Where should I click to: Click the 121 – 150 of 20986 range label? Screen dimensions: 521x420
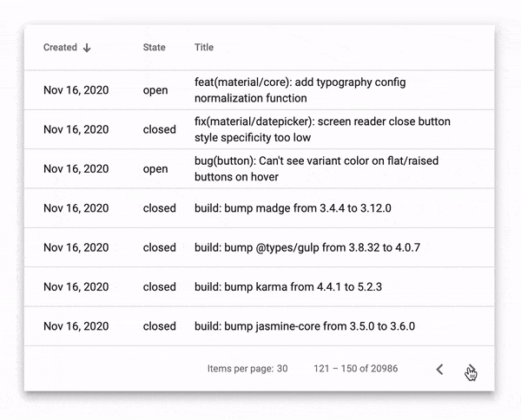[355, 369]
